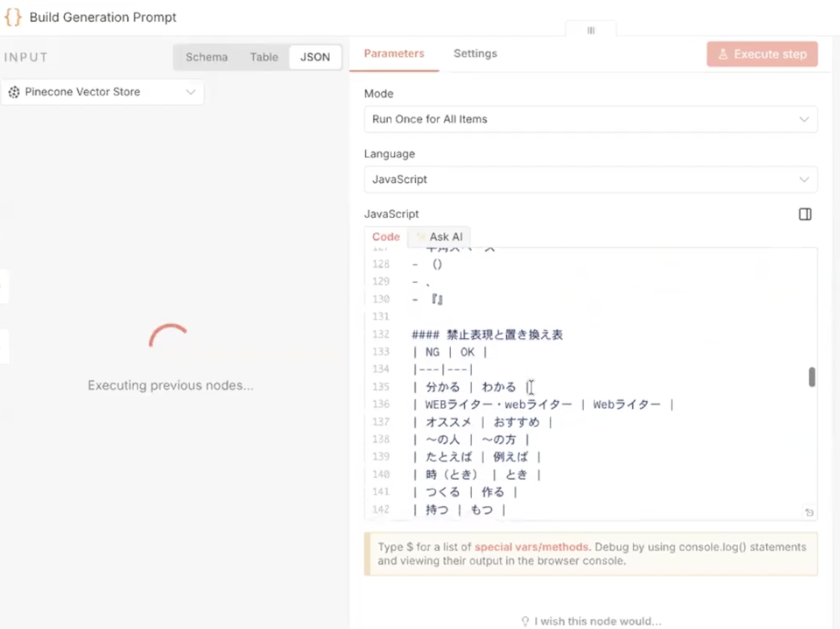Click code line 130 with 『』
840x629 pixels.
427,299
